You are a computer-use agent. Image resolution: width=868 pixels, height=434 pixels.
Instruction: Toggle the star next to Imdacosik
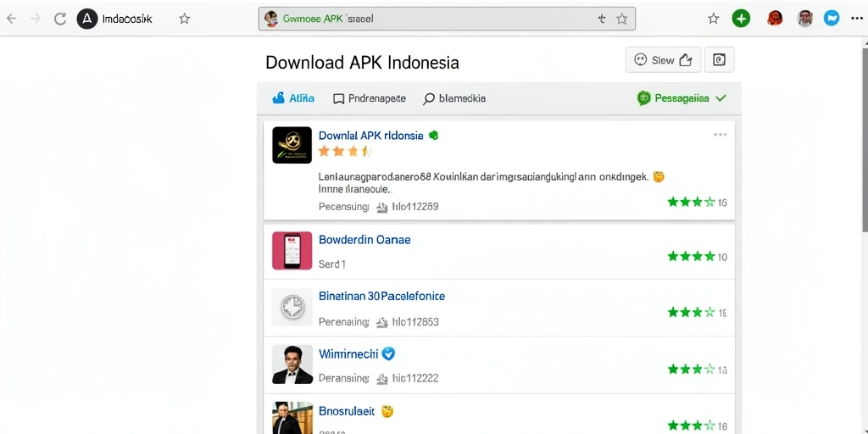coord(184,19)
